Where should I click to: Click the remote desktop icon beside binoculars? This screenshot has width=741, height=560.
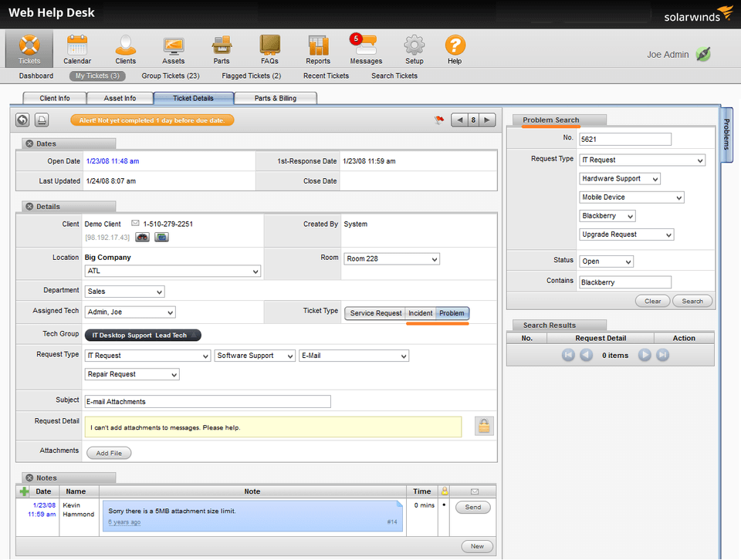161,237
